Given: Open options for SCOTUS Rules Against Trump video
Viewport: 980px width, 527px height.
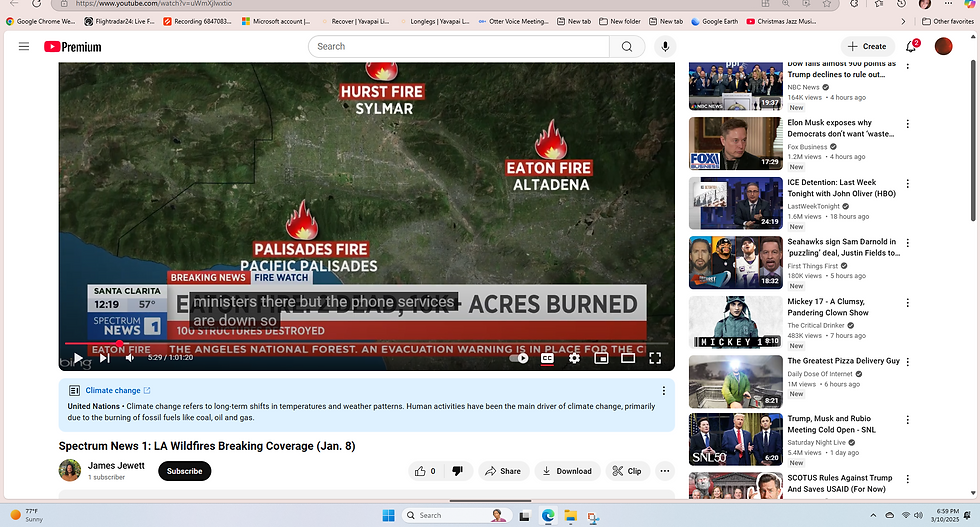Looking at the screenshot, I should click(908, 479).
